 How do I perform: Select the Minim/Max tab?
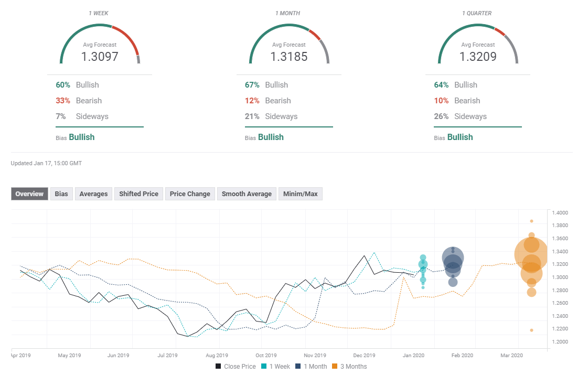300,194
